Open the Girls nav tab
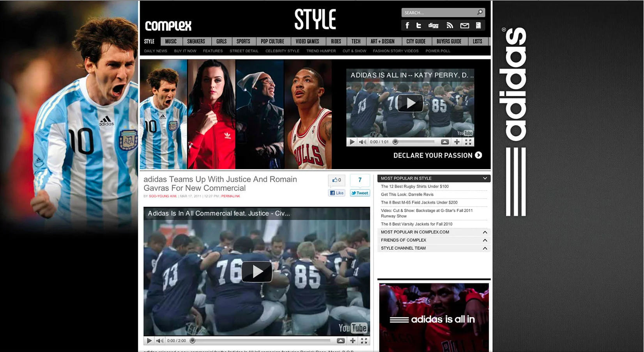Screen dimensions: 644x352 (x=221, y=41)
